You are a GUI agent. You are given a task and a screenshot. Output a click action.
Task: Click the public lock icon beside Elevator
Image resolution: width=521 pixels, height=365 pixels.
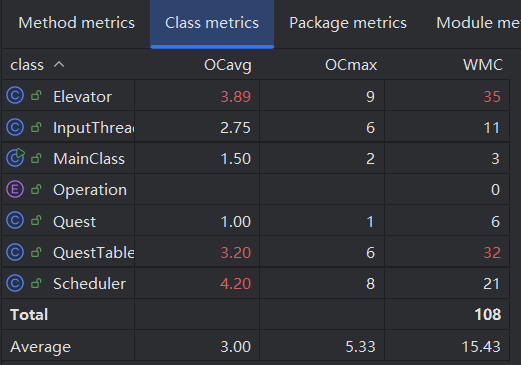36,96
